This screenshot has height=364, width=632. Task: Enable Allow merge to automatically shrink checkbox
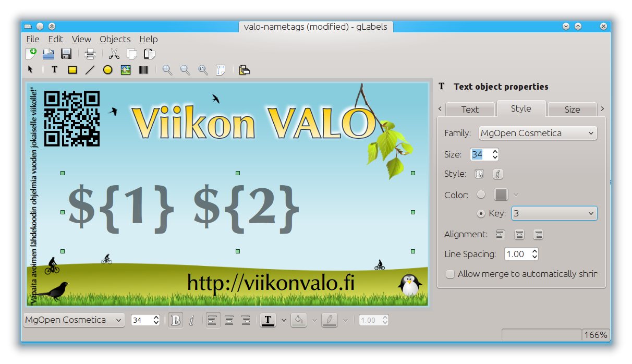click(x=451, y=274)
